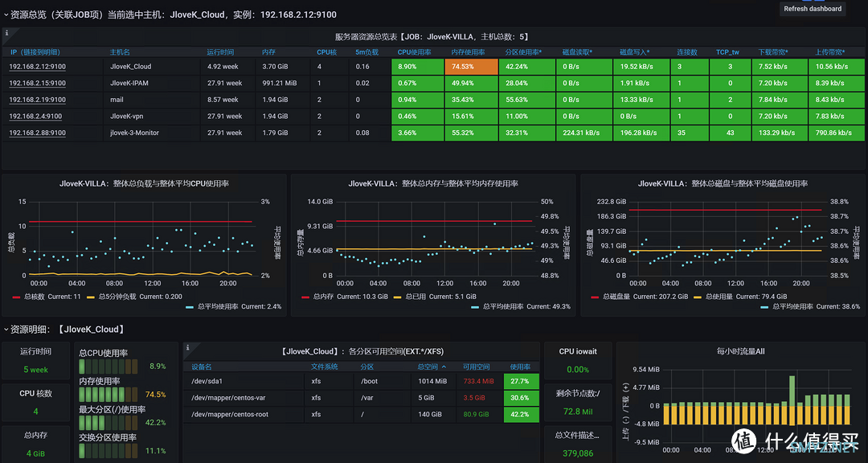The image size is (868, 463).
Task: Select the /dev/sda1 device cell
Action: click(244, 381)
